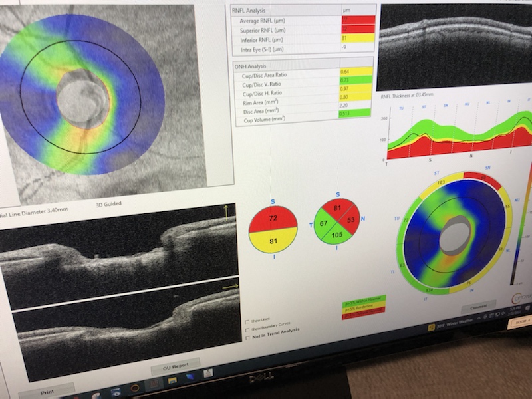Select the Cup/Disc Area Ratio row

point(304,74)
